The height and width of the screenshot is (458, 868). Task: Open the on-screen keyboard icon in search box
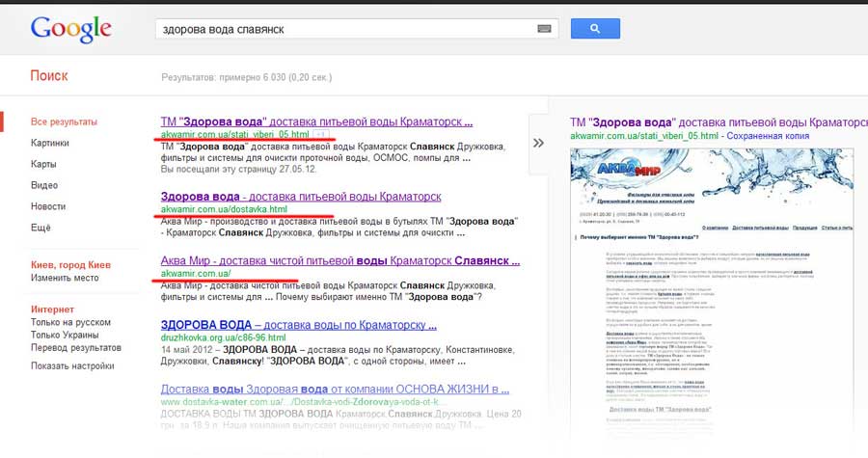coord(544,29)
